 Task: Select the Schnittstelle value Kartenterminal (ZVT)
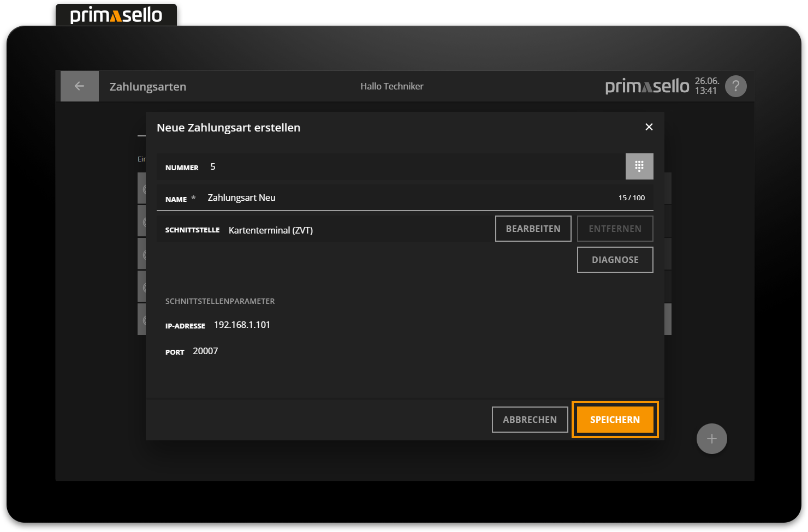coord(270,230)
